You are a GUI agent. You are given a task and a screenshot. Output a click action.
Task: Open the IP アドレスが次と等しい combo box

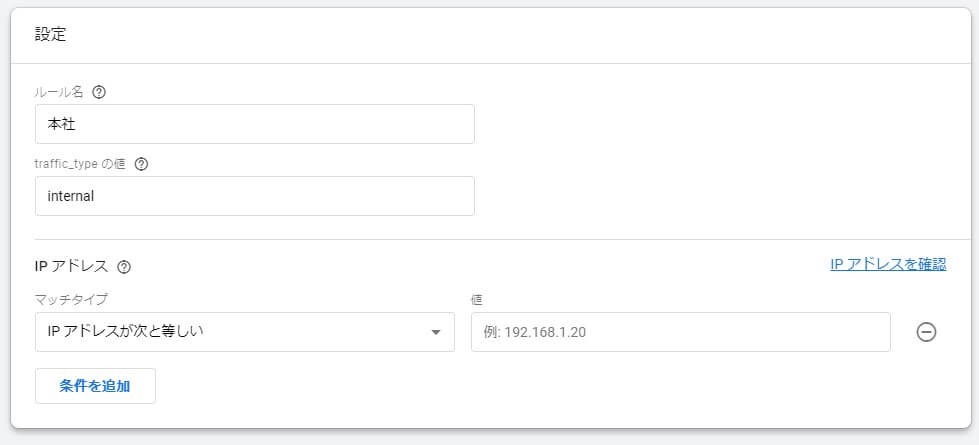click(245, 332)
